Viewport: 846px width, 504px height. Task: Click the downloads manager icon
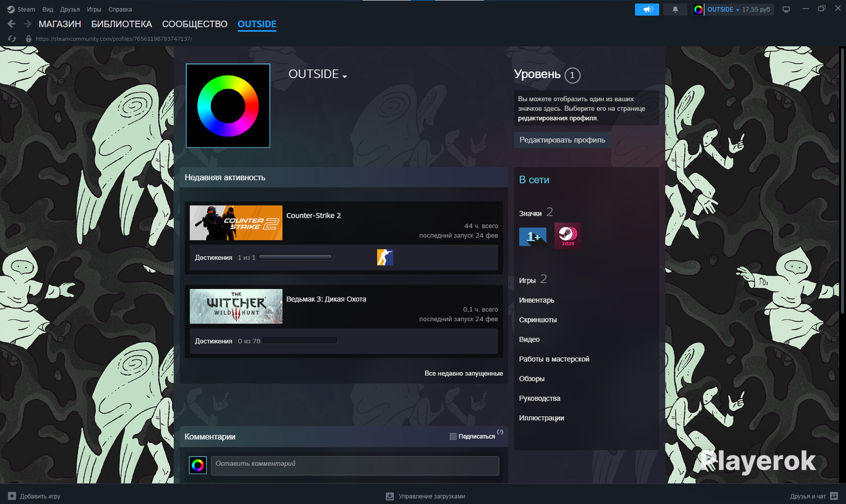point(390,496)
